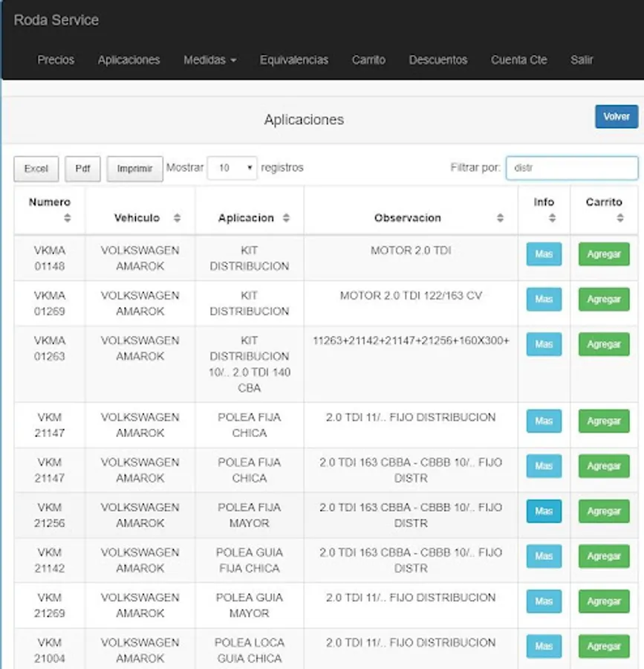Image resolution: width=644 pixels, height=669 pixels.
Task: Click Mas for VKMA 01148
Action: point(544,254)
